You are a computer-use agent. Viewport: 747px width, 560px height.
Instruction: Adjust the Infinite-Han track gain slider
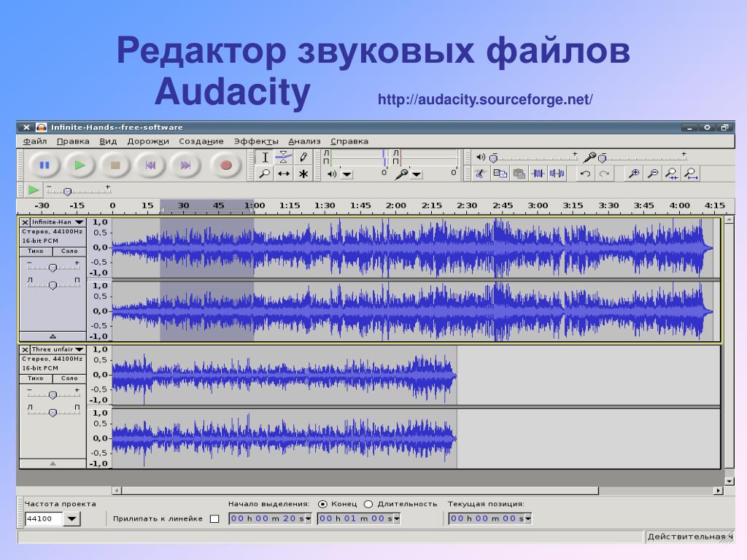pos(53,267)
